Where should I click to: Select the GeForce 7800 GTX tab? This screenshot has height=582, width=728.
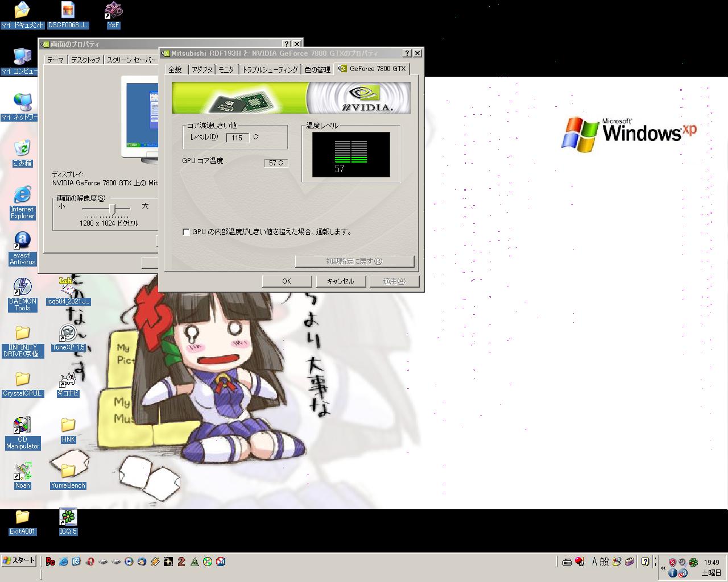click(x=373, y=68)
